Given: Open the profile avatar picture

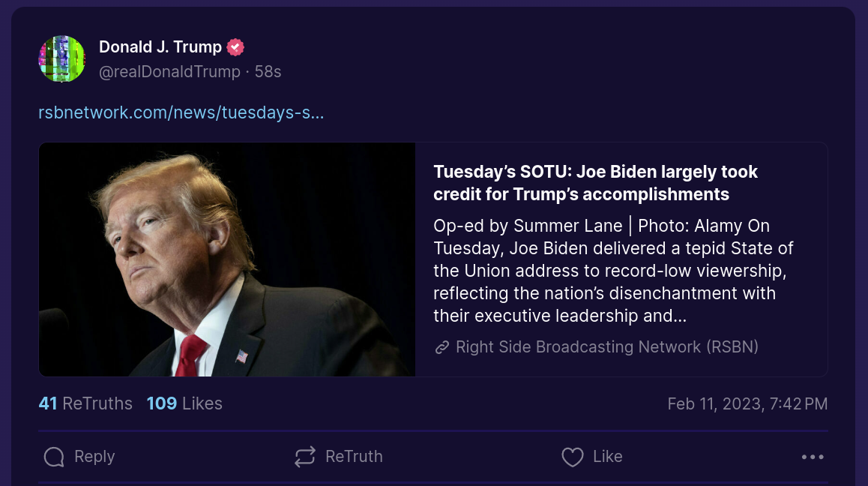Looking at the screenshot, I should point(62,58).
